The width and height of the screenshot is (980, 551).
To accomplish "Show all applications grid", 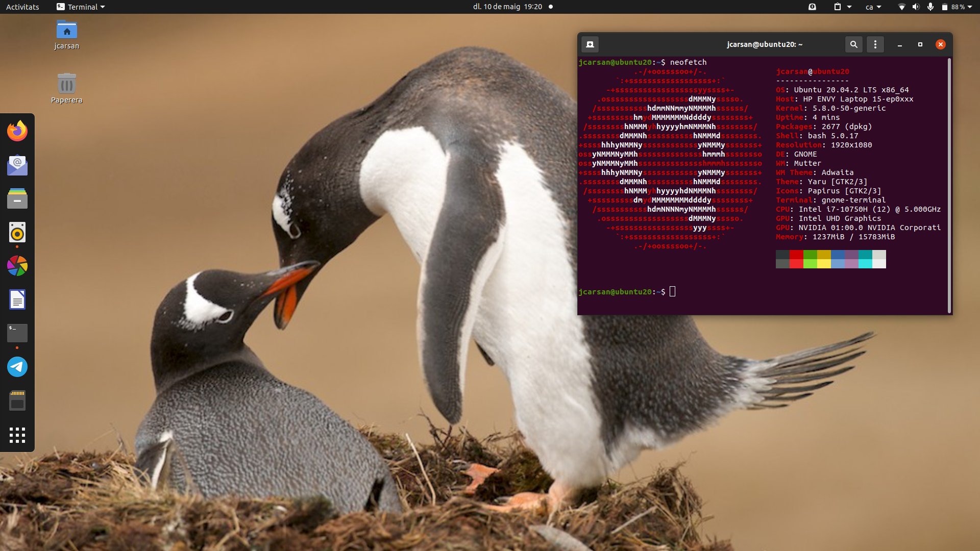I will pos(17,435).
